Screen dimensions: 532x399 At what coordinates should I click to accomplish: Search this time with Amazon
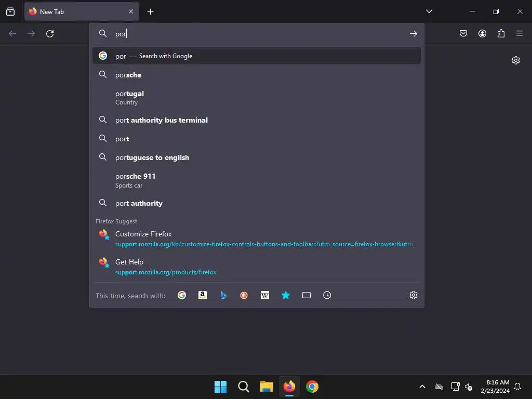pos(203,295)
